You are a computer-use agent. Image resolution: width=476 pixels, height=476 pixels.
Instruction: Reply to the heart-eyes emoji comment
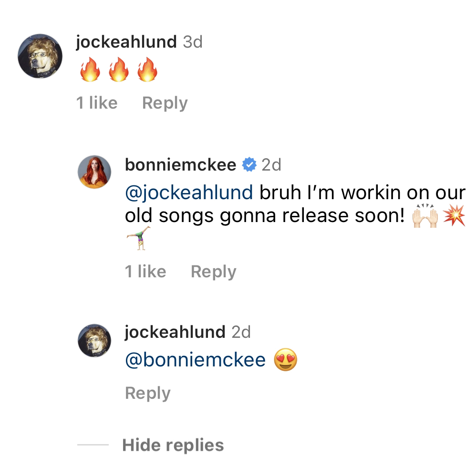[148, 393]
